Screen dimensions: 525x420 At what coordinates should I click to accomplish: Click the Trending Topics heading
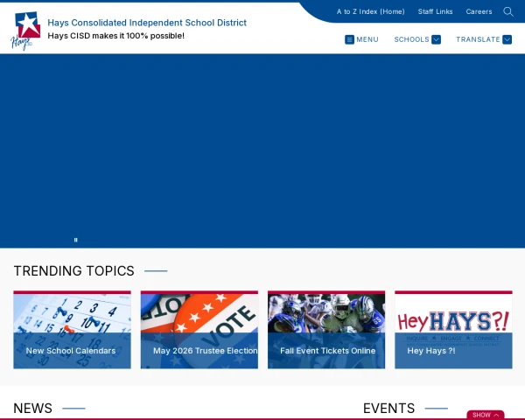[74, 271]
